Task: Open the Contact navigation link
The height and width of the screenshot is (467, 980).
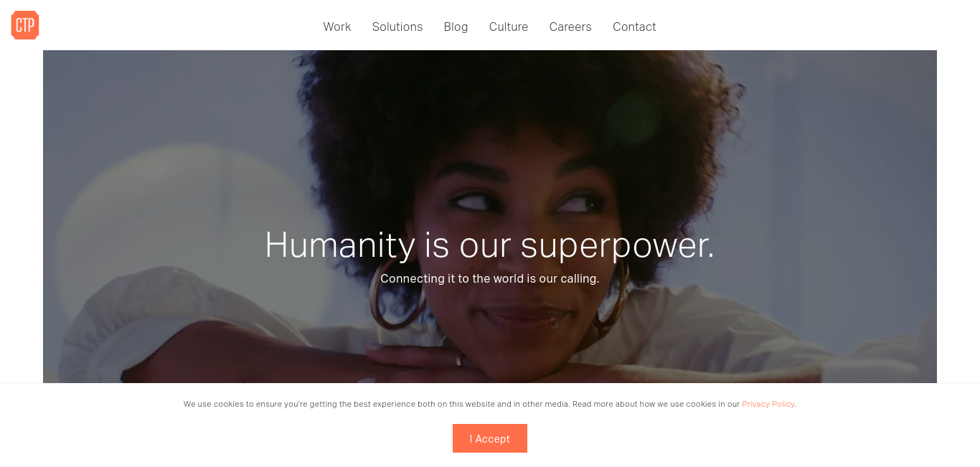Action: tap(634, 27)
